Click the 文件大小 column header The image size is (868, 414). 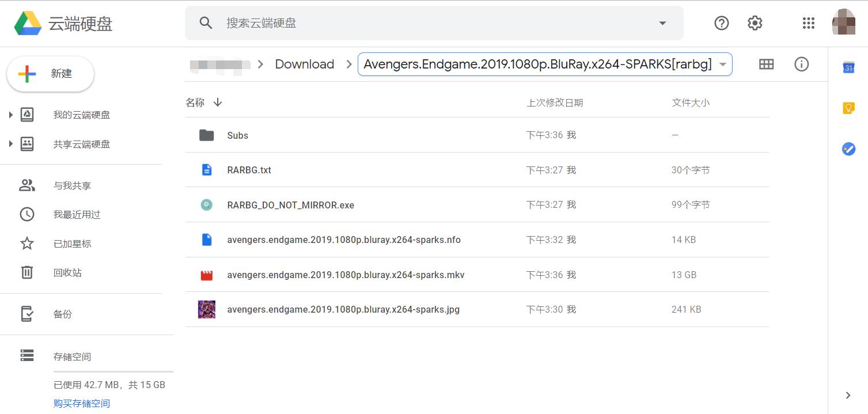[x=691, y=102]
